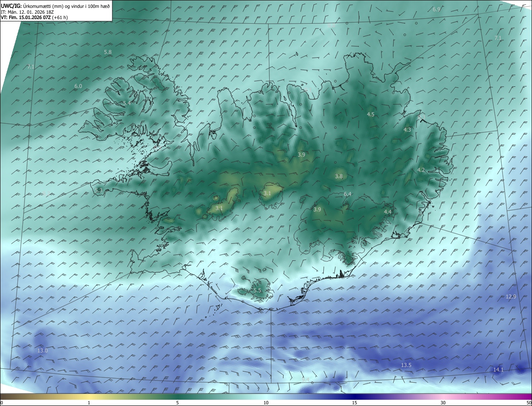Click the 4.3 value label
The image size is (532, 406).
pos(407,130)
